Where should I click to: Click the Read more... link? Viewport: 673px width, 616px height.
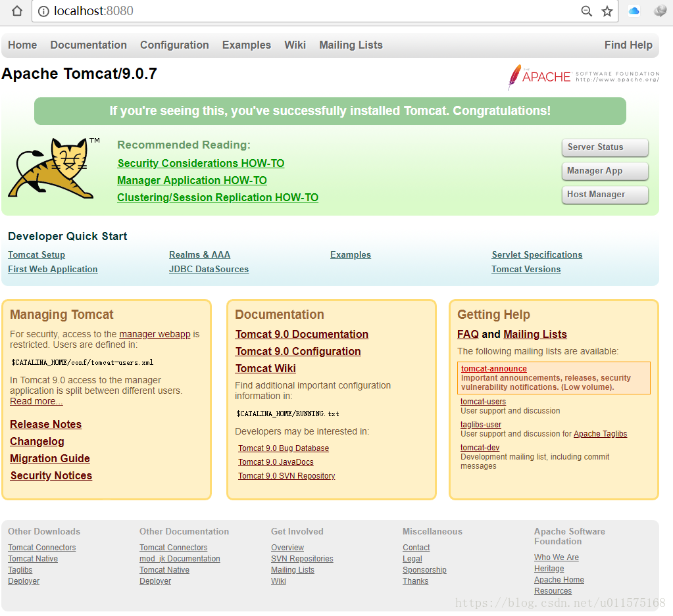pyautogui.click(x=36, y=402)
